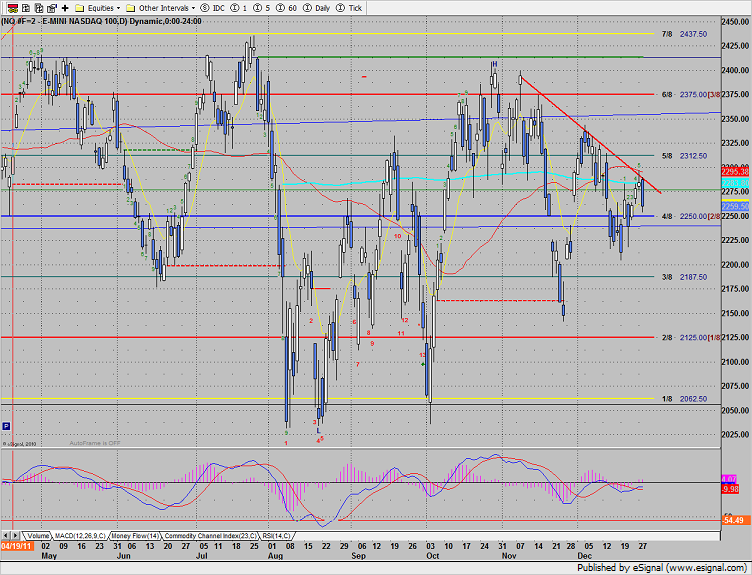
Task: Click the 3/8 2187.50 level label
Action: coord(684,277)
